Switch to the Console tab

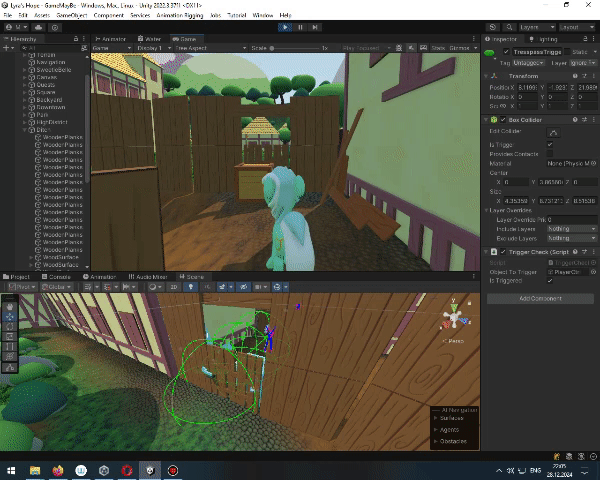(58, 277)
